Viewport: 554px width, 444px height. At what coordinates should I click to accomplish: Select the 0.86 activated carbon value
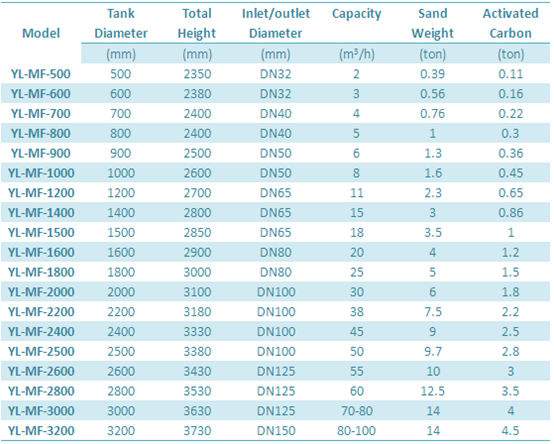511,213
